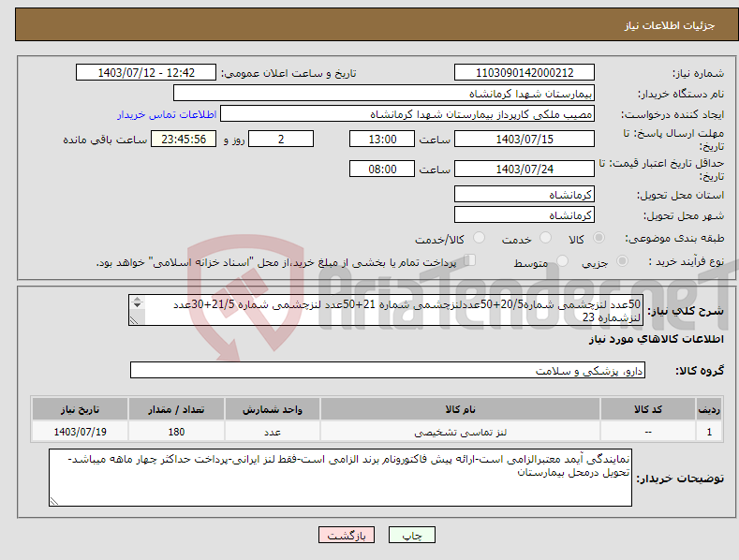Screen dimensions: 739x560
Task: Click the چاپ print button
Action: [411, 535]
